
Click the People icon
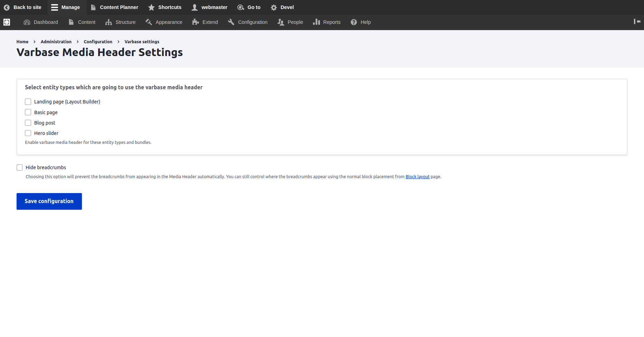tap(281, 22)
